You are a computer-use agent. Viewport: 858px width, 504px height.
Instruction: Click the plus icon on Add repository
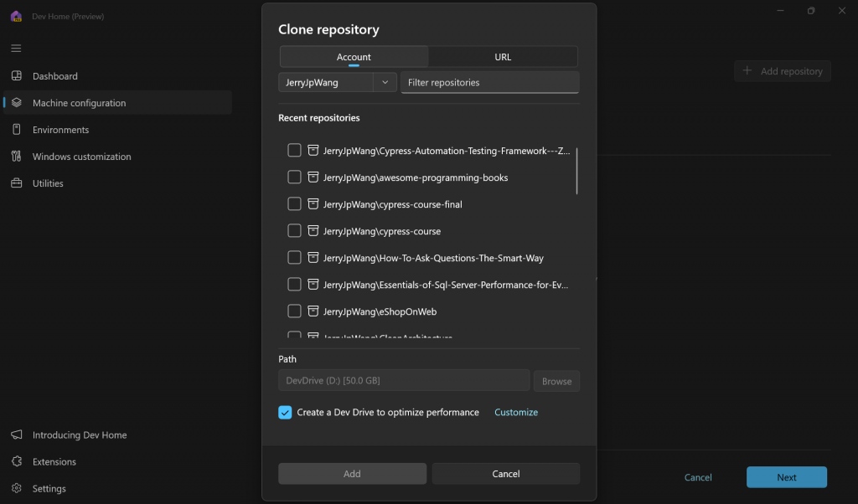click(747, 70)
